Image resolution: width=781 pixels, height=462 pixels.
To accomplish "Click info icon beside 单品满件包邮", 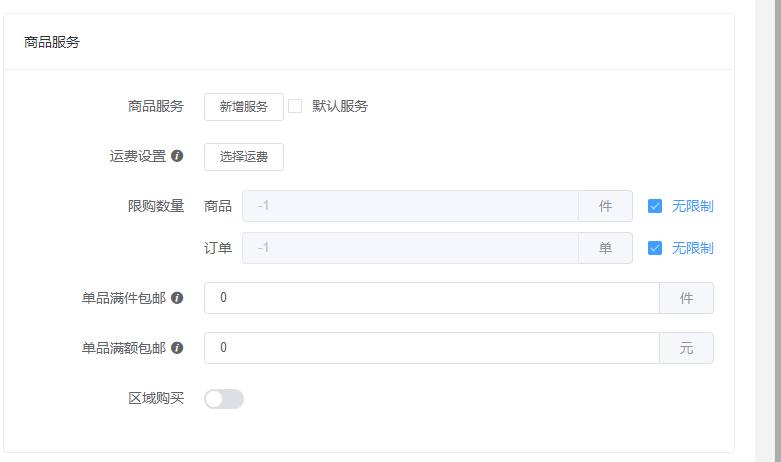I will coord(177,298).
